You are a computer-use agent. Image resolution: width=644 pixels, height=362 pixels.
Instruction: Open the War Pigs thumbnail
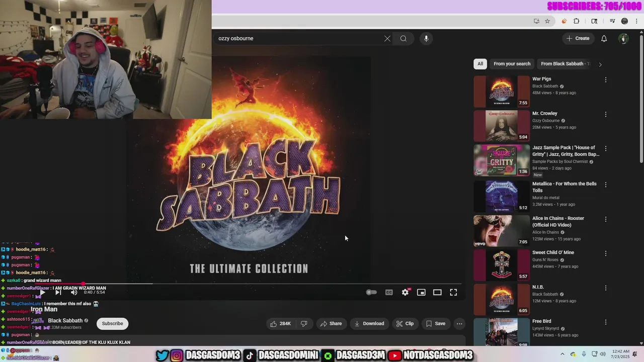click(x=502, y=92)
